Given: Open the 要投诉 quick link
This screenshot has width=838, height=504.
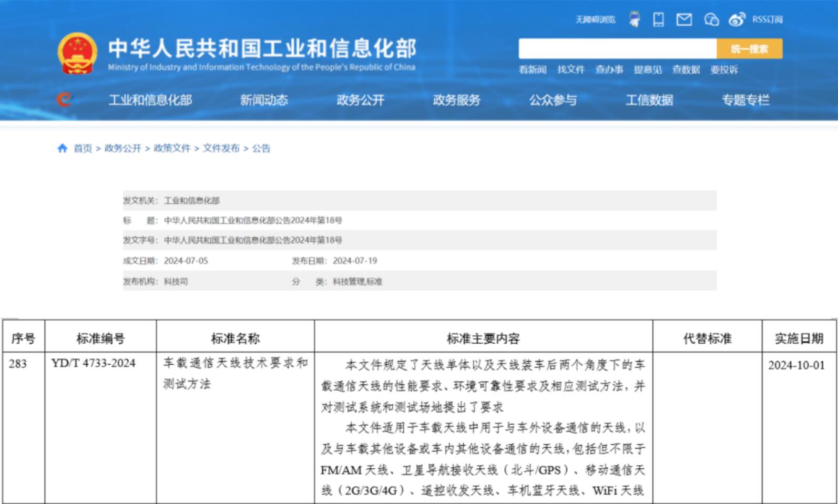Looking at the screenshot, I should pos(724,70).
